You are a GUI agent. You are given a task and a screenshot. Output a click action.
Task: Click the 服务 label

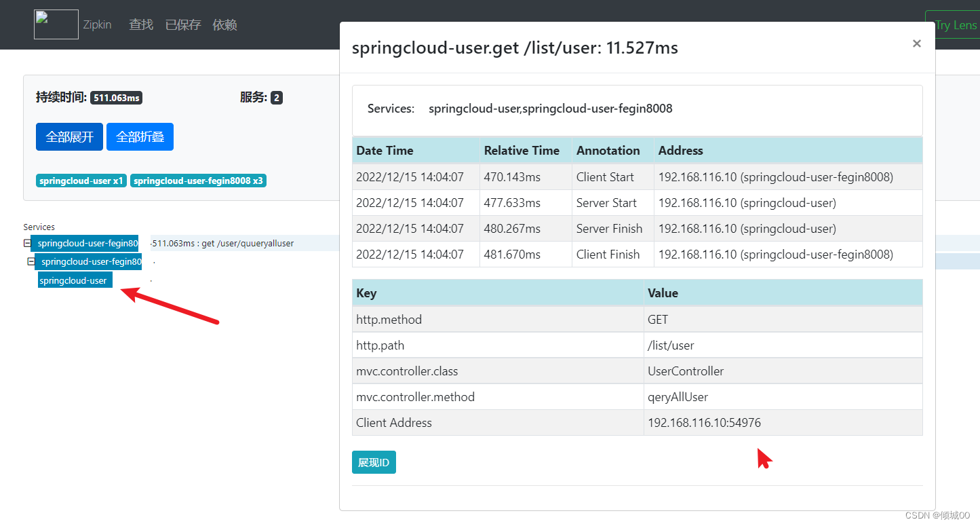point(253,98)
